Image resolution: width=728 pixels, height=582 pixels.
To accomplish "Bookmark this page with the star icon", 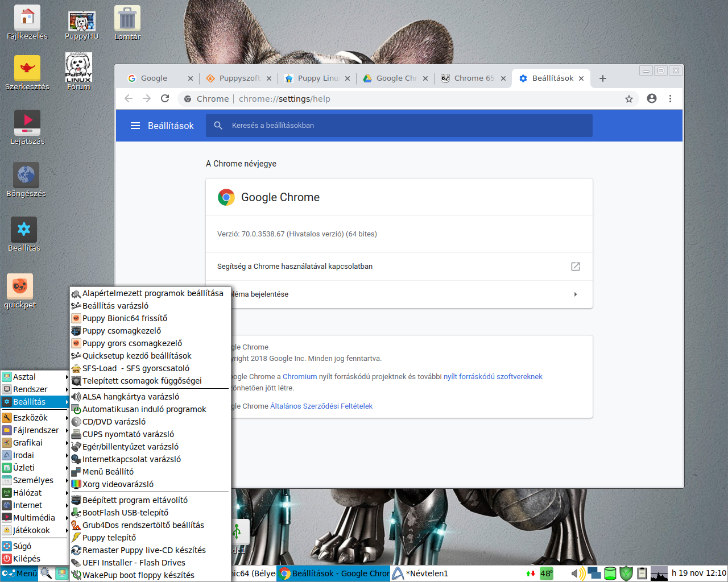I will point(629,99).
